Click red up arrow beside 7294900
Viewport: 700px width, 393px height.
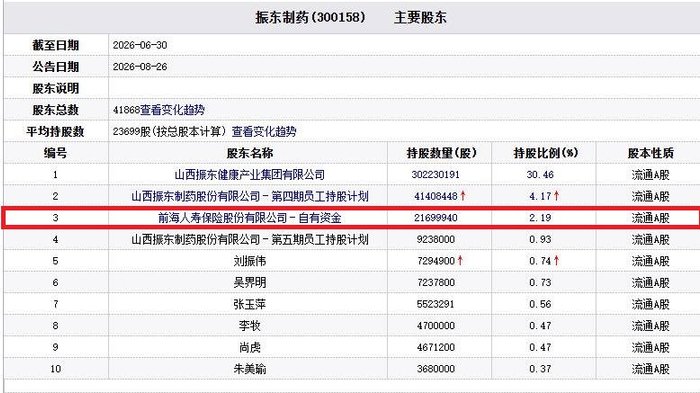click(x=460, y=260)
